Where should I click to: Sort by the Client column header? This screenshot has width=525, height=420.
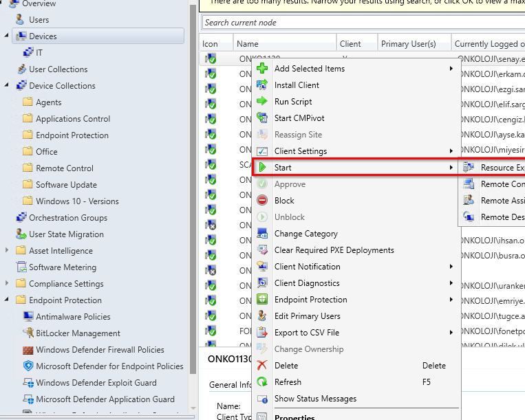(357, 44)
